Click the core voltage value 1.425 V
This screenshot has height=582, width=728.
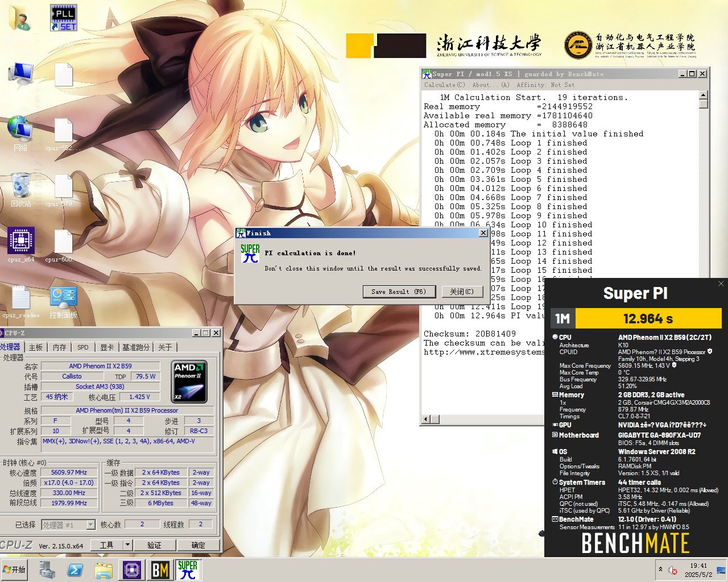click(x=139, y=397)
